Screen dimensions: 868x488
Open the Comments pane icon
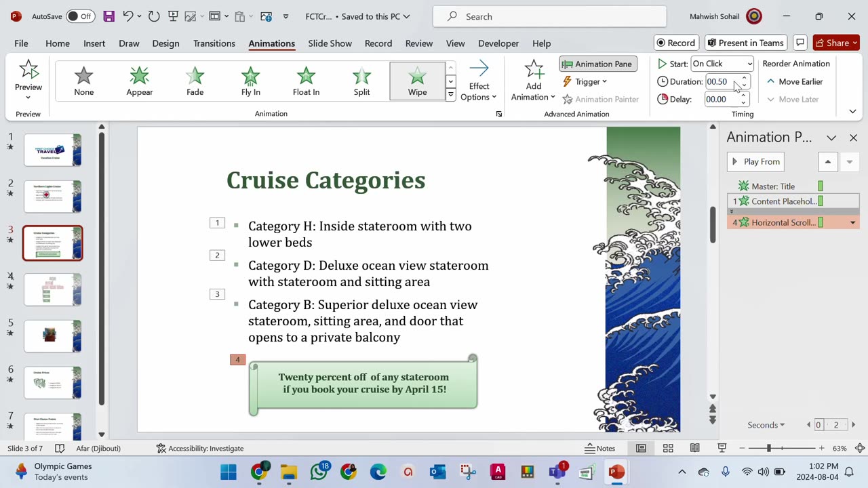point(800,43)
